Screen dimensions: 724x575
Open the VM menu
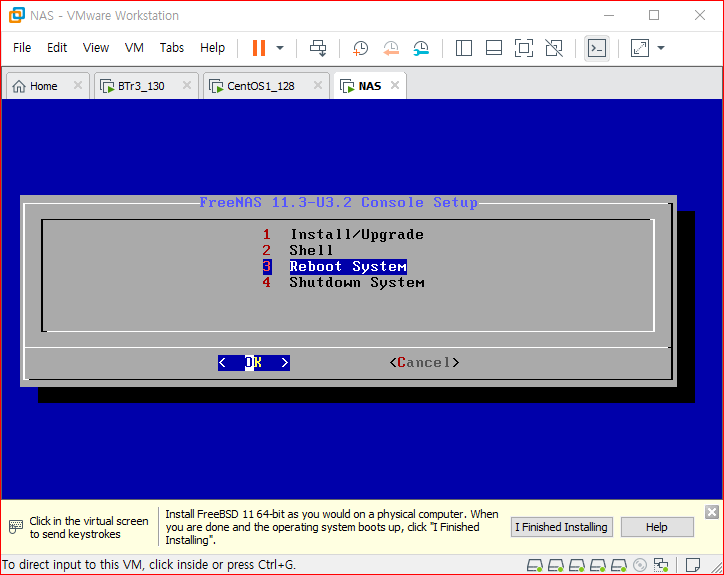point(134,48)
